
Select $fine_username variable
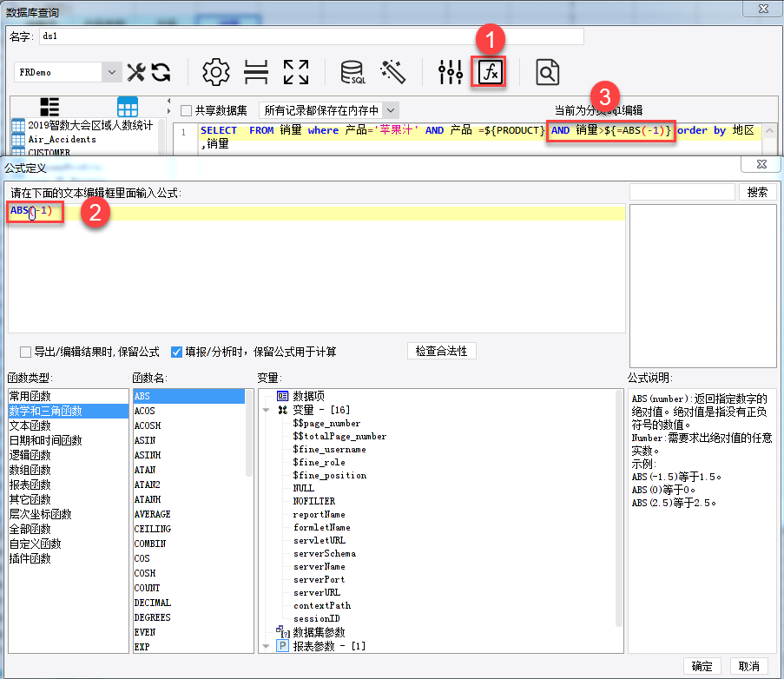coord(329,449)
